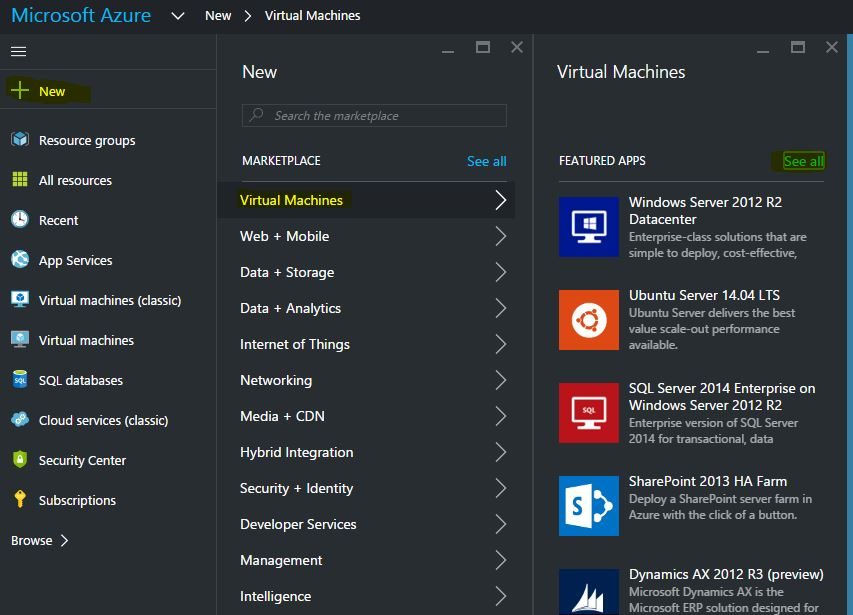853x615 pixels.
Task: Open the SQL databases icon
Action: coord(20,380)
